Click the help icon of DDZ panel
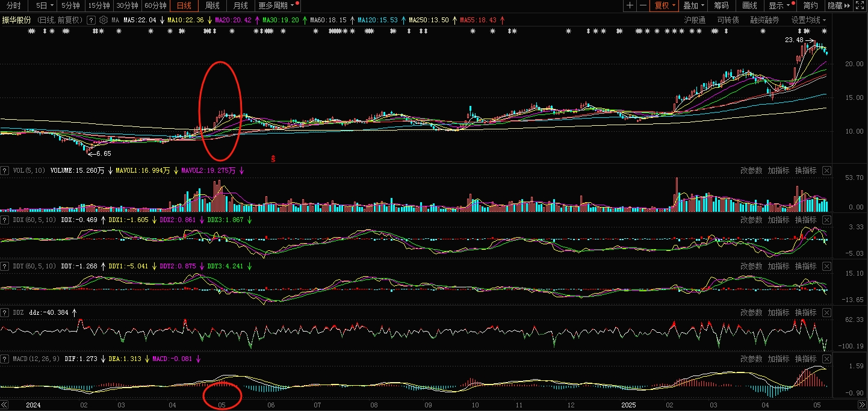Viewport: 868px width, 411px height. [x=5, y=313]
